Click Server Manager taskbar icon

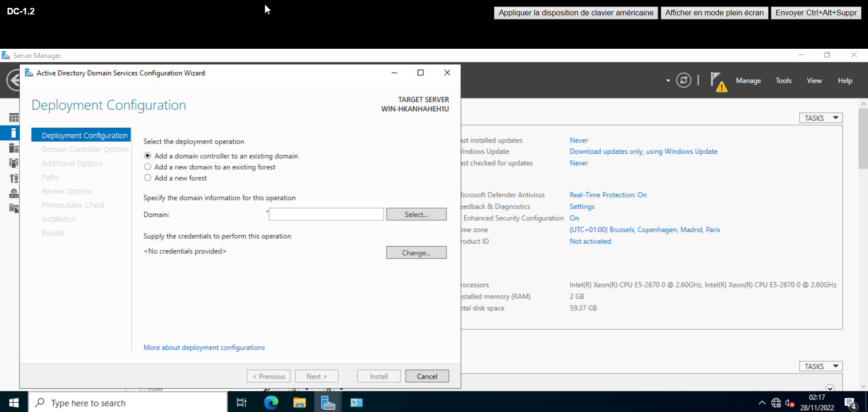(x=328, y=403)
